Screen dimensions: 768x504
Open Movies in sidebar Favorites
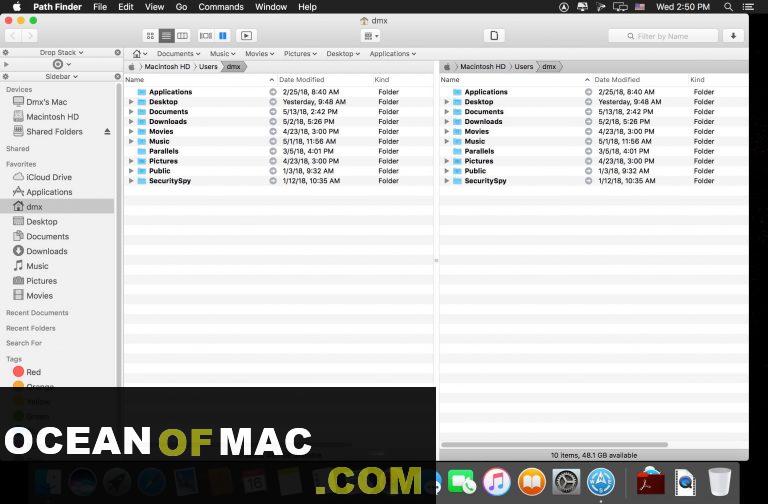[x=39, y=296]
